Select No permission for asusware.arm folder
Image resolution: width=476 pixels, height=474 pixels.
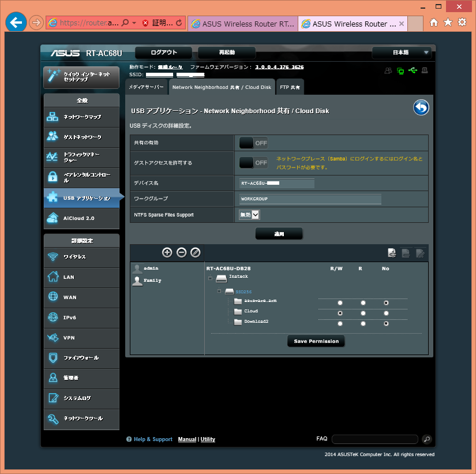[x=386, y=303]
